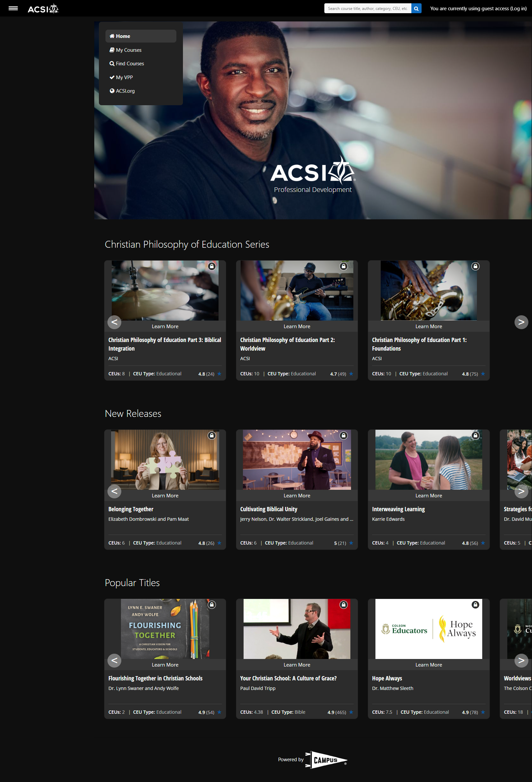Open Belonging Together course title
The width and height of the screenshot is (532, 782).
pyautogui.click(x=131, y=509)
